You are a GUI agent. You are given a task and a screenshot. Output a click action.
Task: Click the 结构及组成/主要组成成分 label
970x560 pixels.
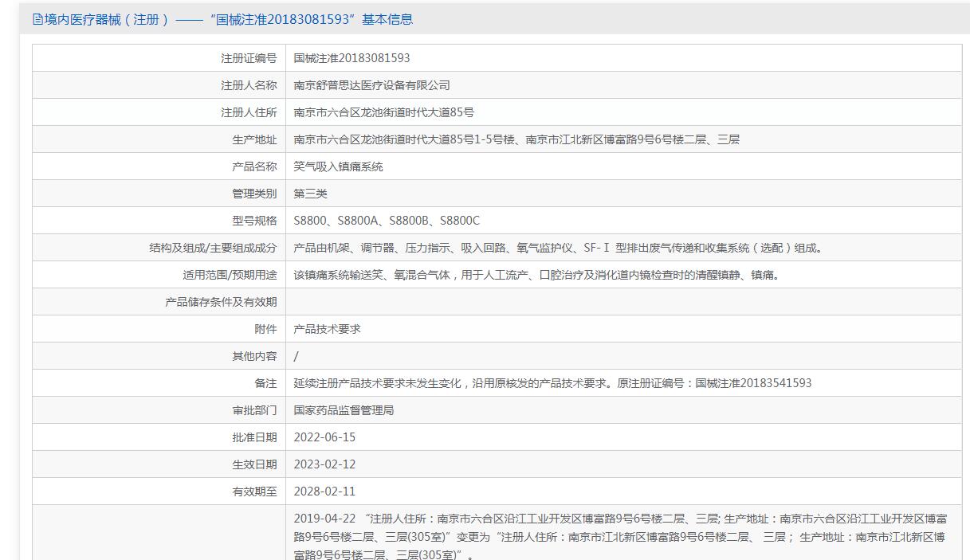213,248
